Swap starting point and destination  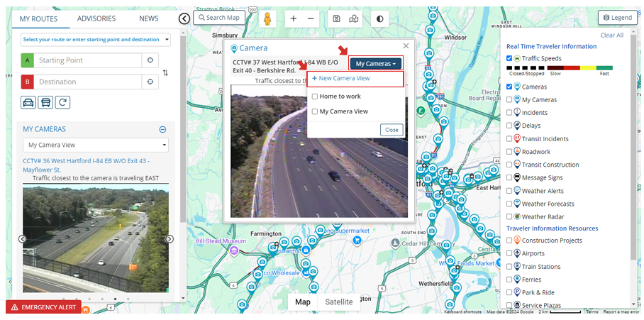(x=165, y=72)
